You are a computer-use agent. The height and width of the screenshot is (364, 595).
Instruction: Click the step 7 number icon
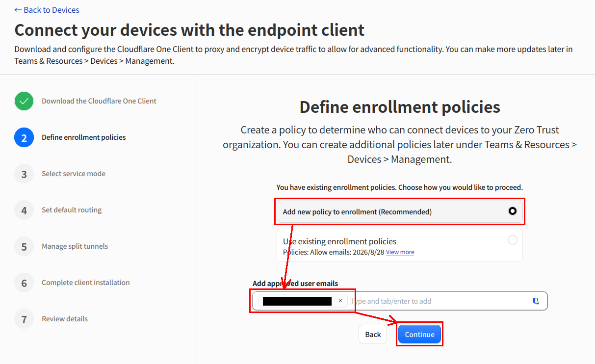[24, 319]
